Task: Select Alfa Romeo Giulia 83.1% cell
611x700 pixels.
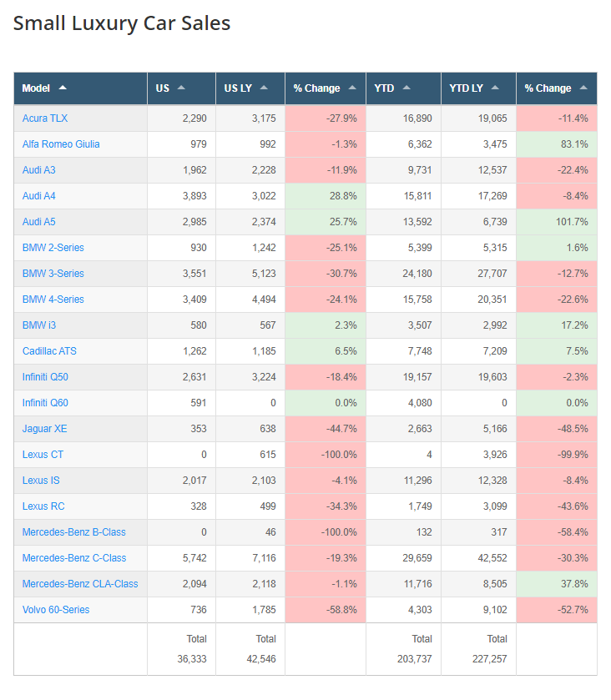Action: [557, 144]
